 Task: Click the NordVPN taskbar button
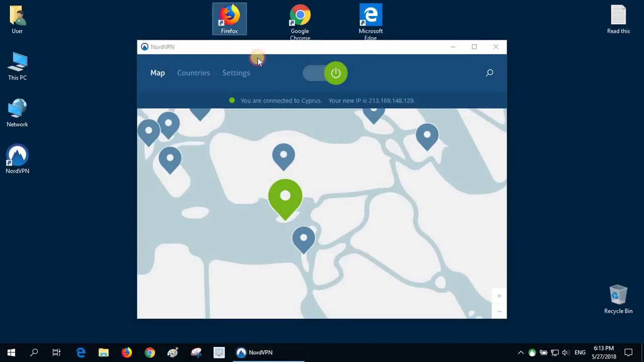tap(269, 352)
